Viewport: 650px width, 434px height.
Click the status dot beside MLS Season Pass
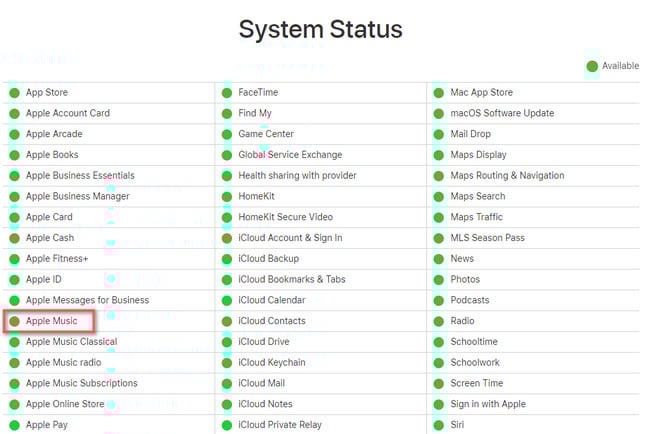pos(439,238)
